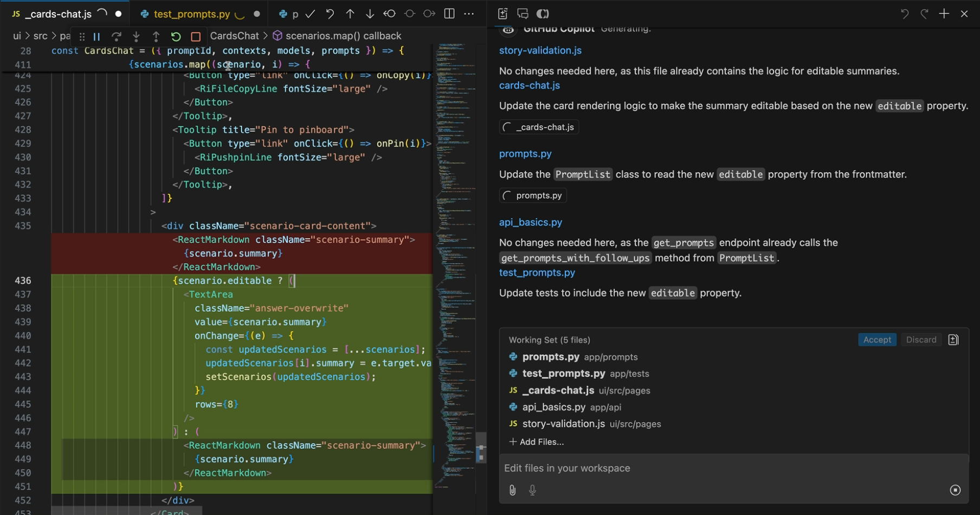Open the story-validation.js link

[x=540, y=50]
